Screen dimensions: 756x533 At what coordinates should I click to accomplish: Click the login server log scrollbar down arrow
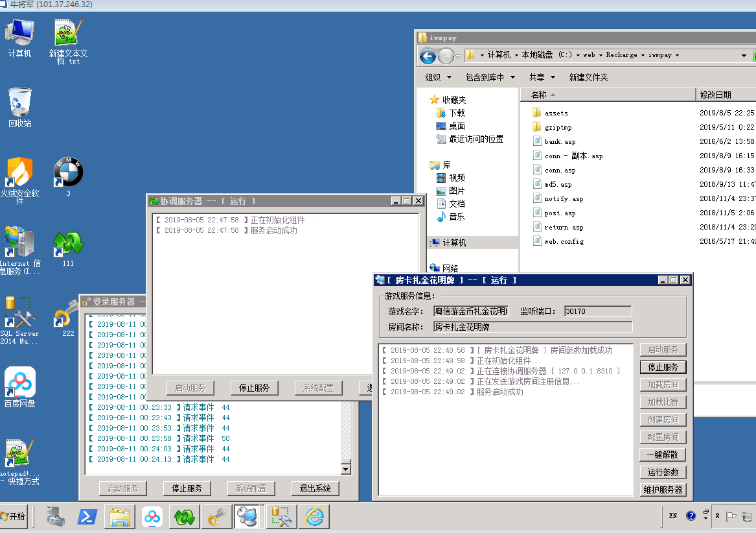346,469
